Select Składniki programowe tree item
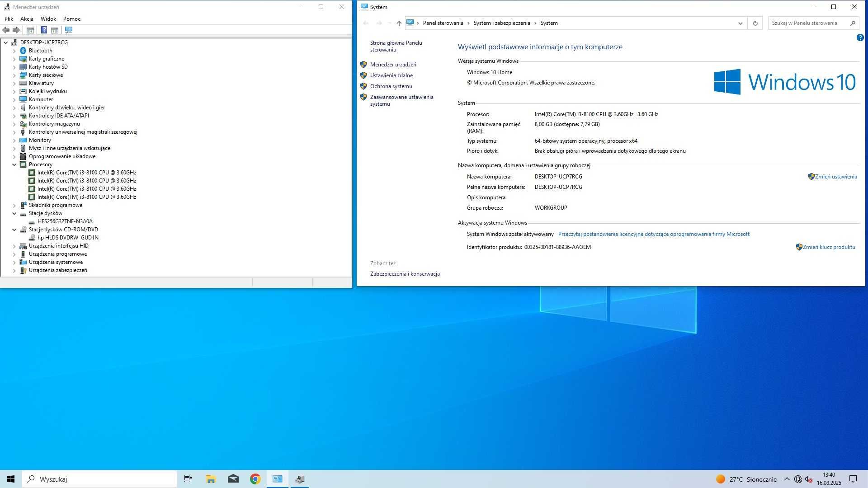 click(56, 205)
